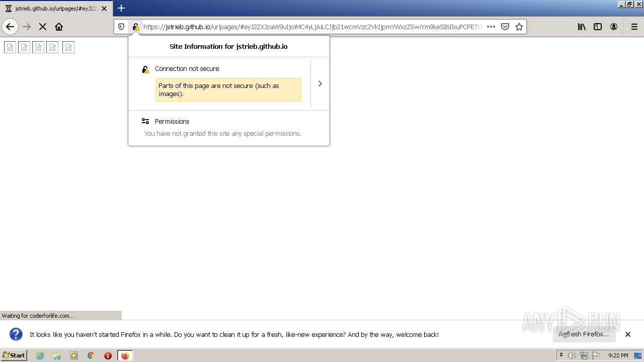
Task: Click 'You have not granted' permissions text
Action: click(223, 134)
